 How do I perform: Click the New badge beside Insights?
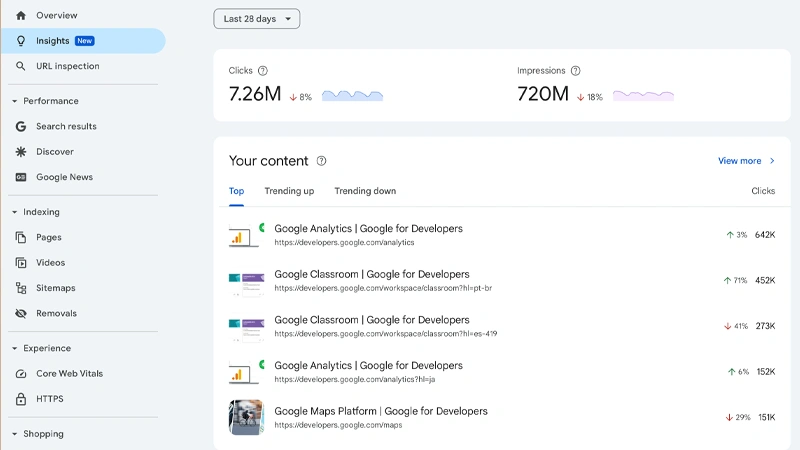tap(85, 41)
